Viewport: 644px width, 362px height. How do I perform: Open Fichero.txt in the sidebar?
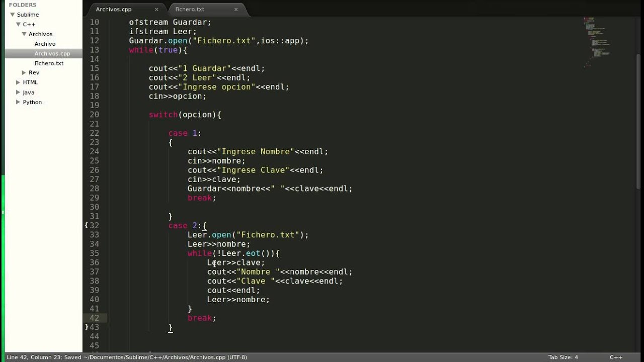click(49, 63)
